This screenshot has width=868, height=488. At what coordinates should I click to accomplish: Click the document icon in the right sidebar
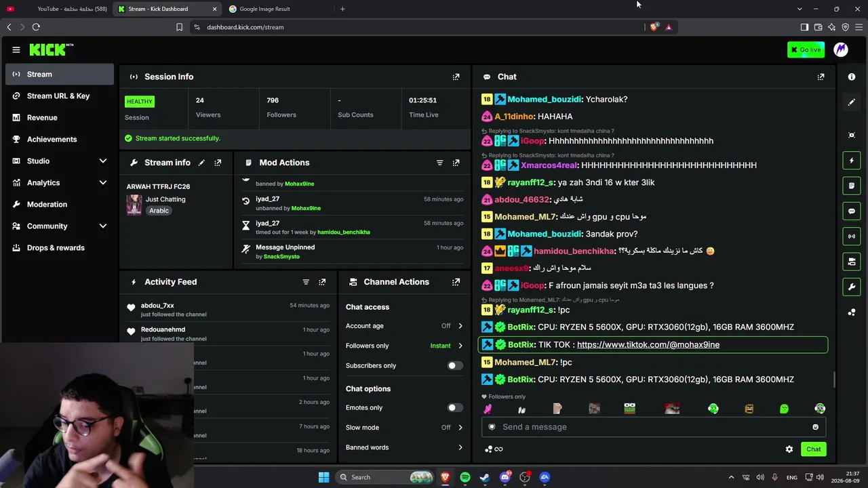pos(852,186)
